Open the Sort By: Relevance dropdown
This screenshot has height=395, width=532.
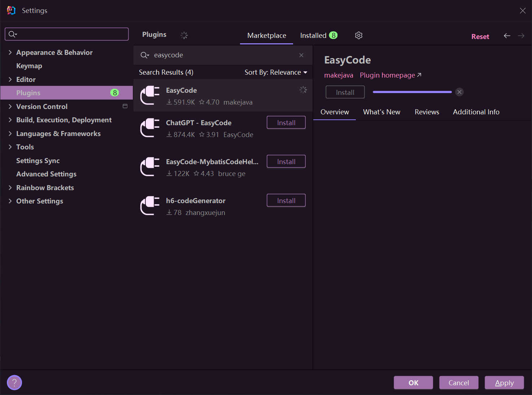tap(276, 72)
